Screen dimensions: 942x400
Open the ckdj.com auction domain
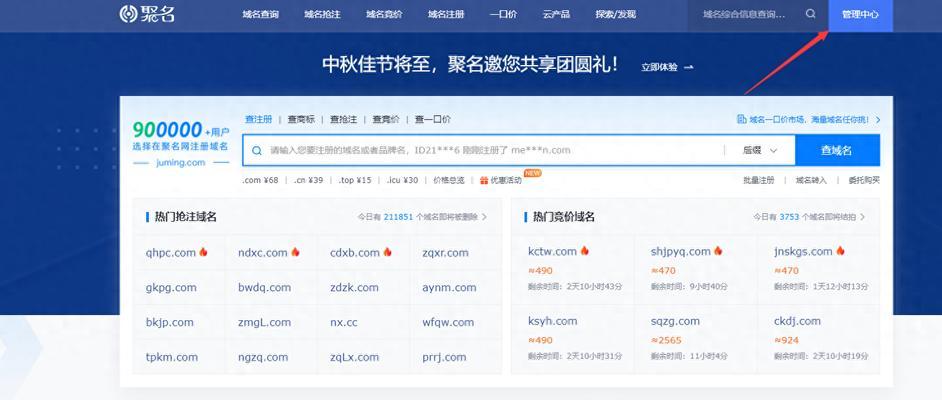click(x=797, y=321)
